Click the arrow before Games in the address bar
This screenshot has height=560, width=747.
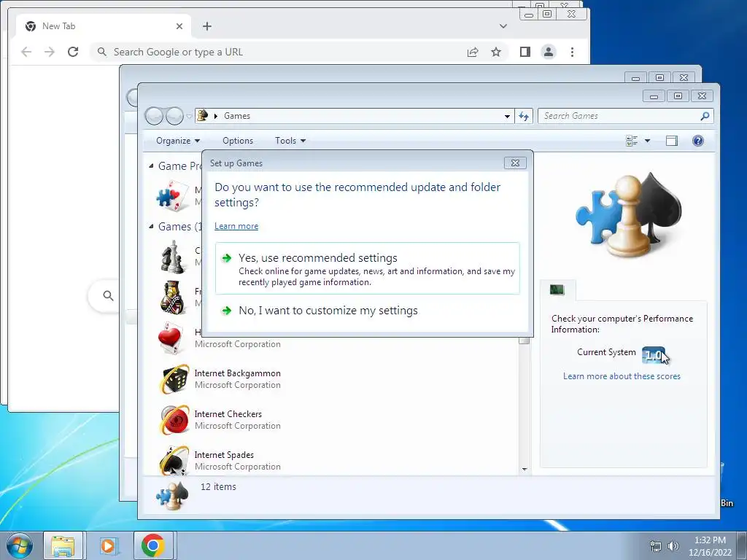click(x=215, y=116)
